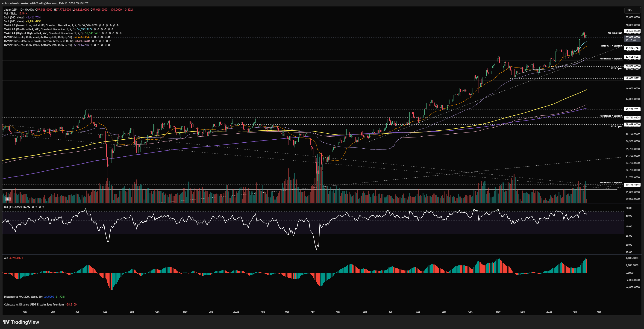Select the SMA (200, close) legend
The image size is (644, 329).
pyautogui.click(x=14, y=21)
